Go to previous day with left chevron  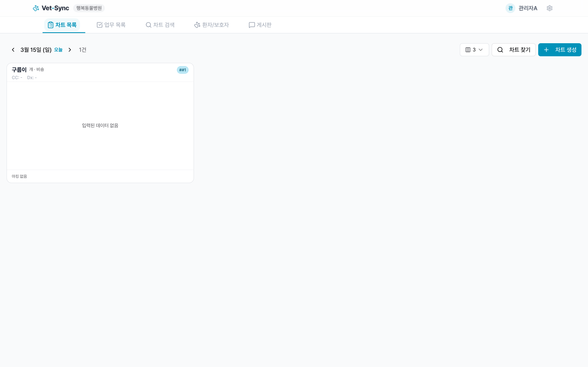click(13, 50)
